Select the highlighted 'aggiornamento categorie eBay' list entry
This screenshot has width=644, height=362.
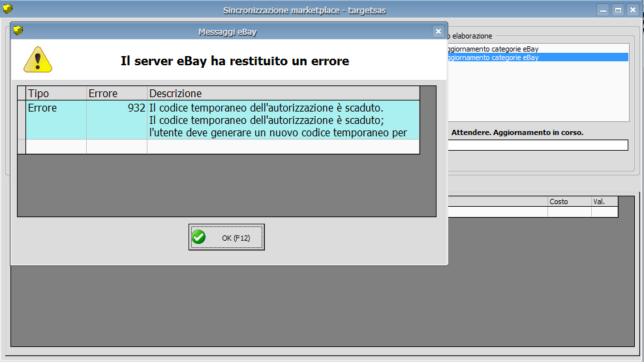538,57
